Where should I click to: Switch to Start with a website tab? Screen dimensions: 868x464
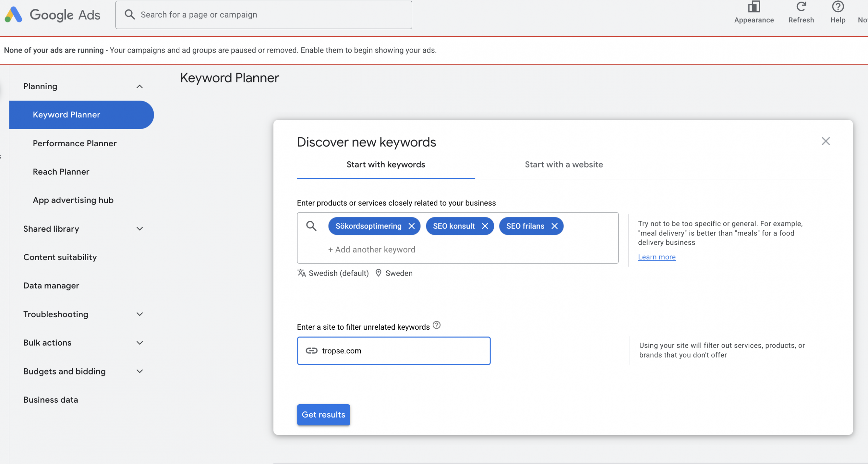[564, 165]
